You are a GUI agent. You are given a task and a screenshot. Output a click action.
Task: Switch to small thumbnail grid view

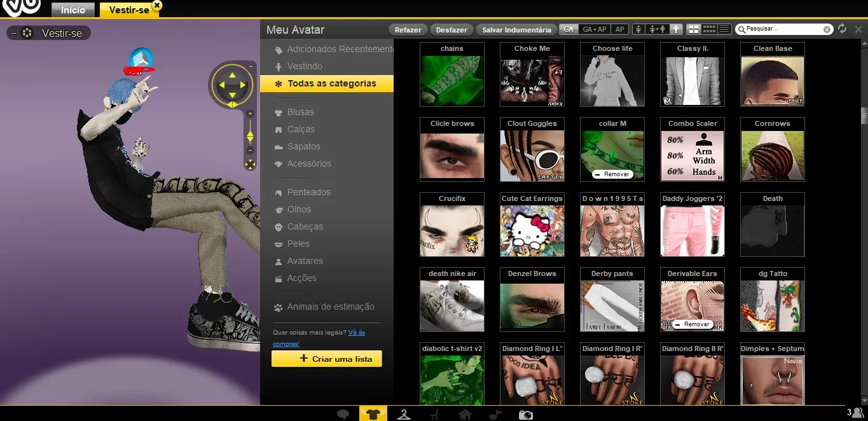(x=709, y=29)
